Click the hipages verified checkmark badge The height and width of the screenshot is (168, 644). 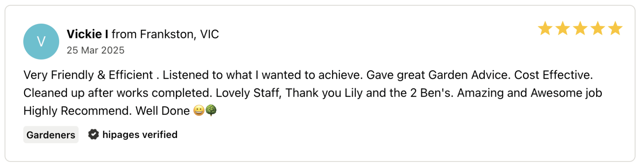point(93,134)
